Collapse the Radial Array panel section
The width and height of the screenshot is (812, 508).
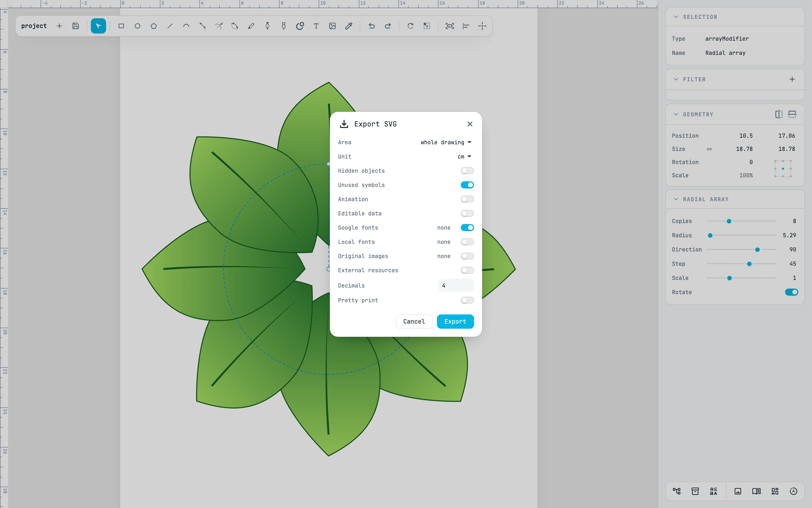(676, 199)
